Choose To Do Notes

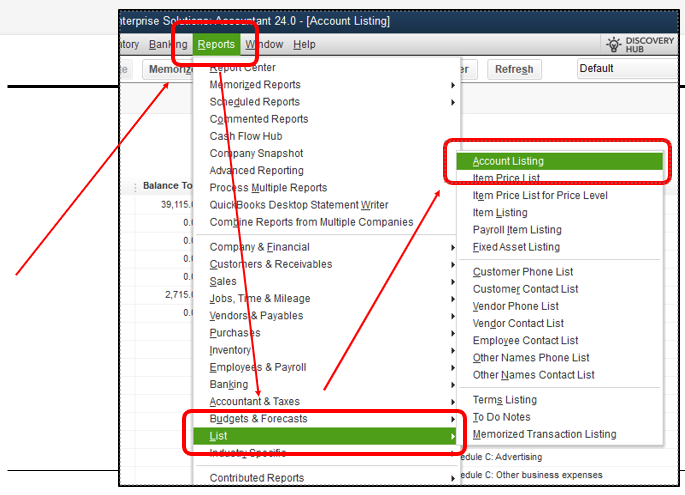(560, 417)
